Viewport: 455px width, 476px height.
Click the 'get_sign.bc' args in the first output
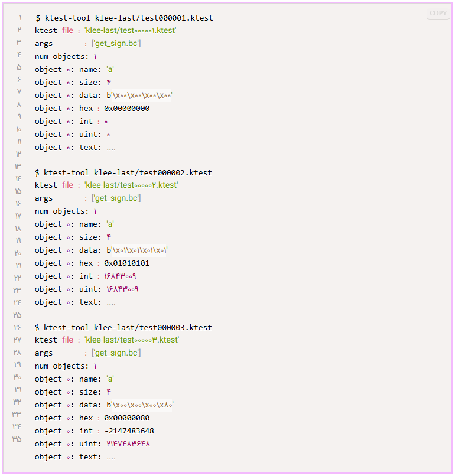pyautogui.click(x=116, y=43)
